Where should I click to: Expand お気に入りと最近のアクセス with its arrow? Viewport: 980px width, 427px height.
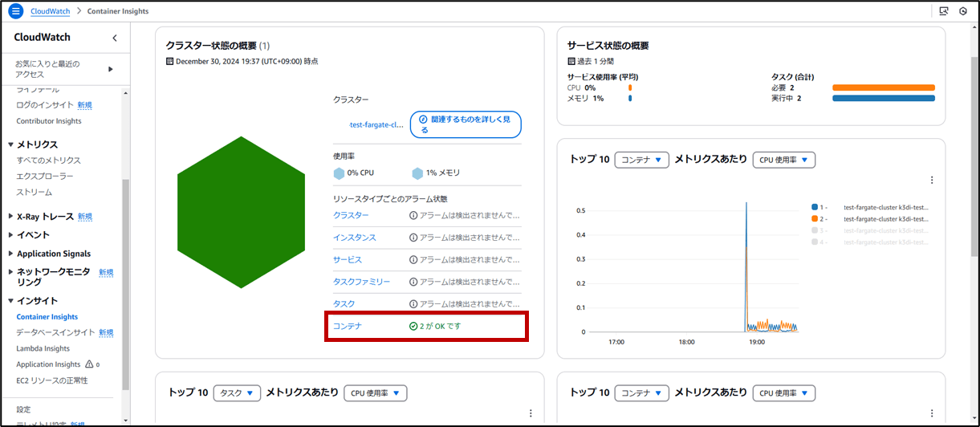(x=111, y=69)
